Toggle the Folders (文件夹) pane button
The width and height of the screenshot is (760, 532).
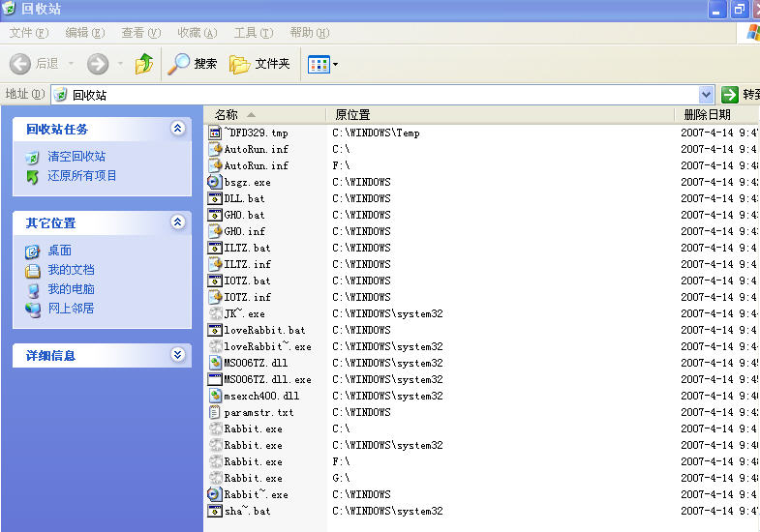[259, 64]
